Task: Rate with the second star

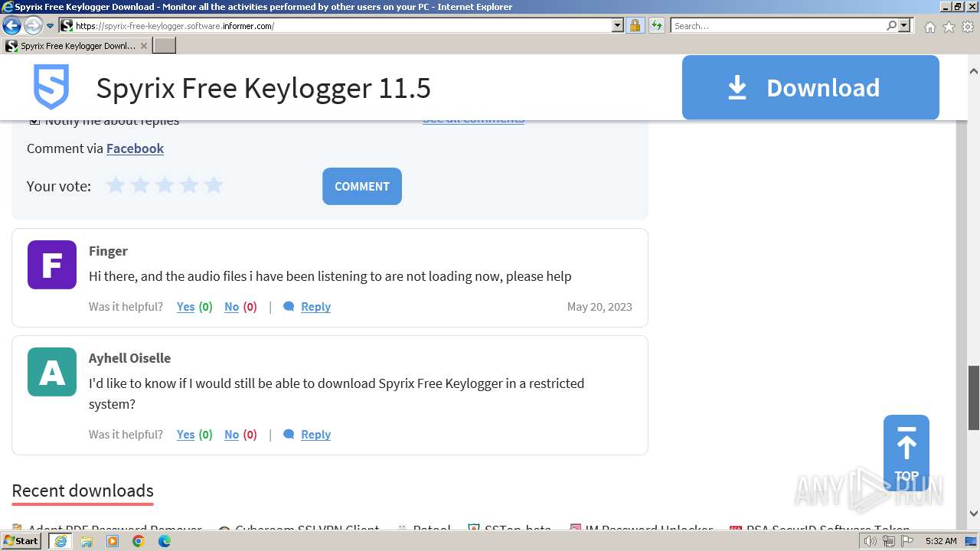Action: tap(140, 185)
